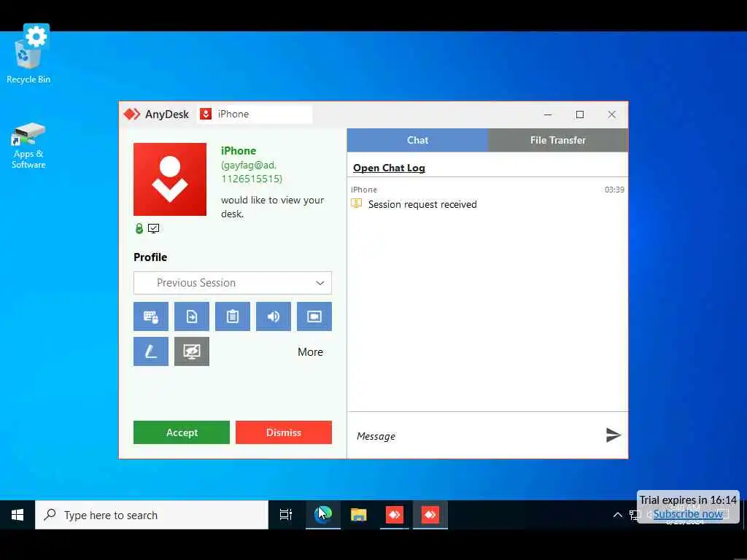Toggle clipboard access permission
The width and height of the screenshot is (747, 560).
pos(233,316)
